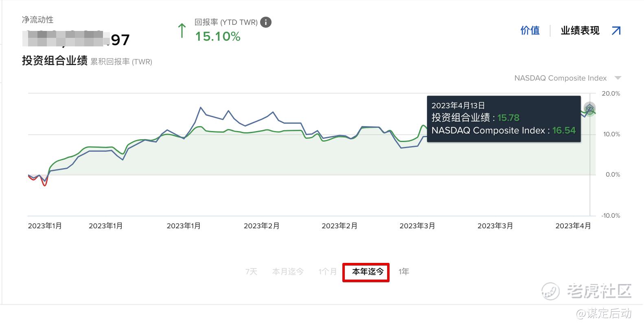Click the green upward return arrow
644x328 pixels.
(182, 31)
